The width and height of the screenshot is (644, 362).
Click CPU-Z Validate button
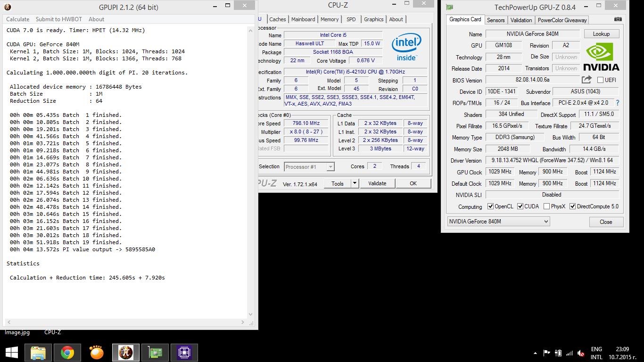(377, 183)
